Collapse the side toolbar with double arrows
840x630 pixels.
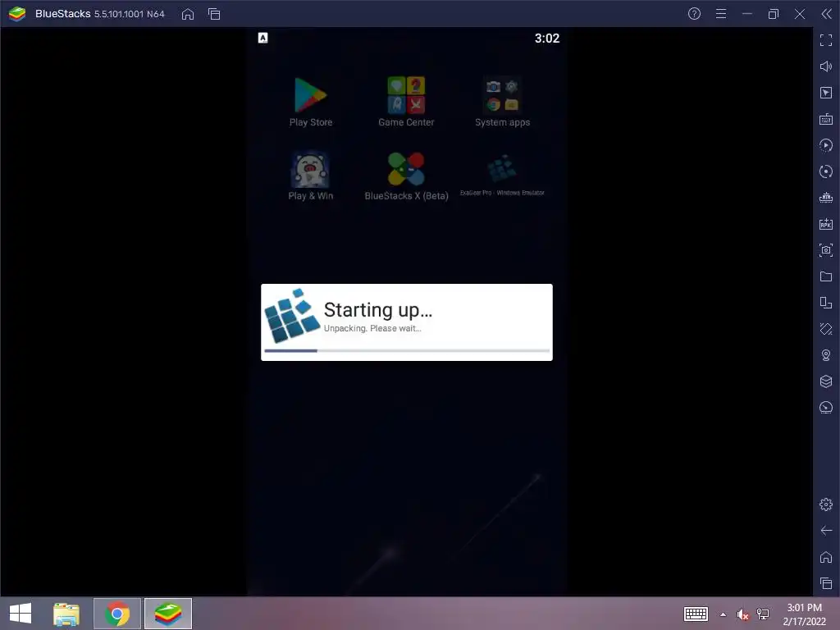click(x=826, y=14)
